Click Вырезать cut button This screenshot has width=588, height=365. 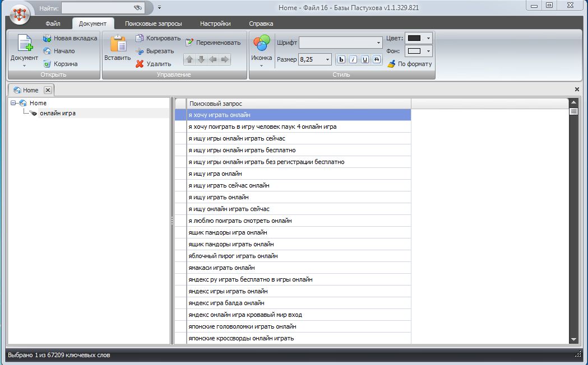[155, 51]
